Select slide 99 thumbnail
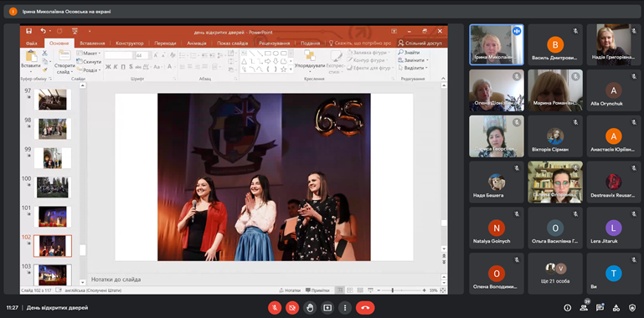 tap(53, 158)
